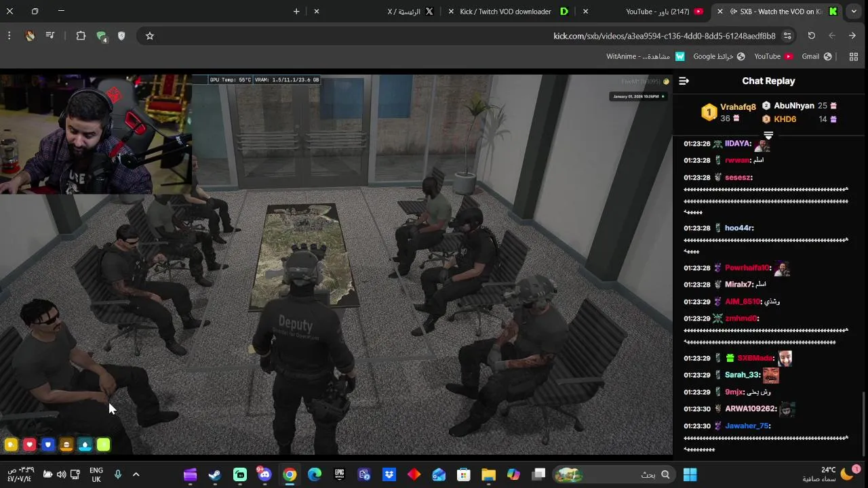Switch ENG UK input language
868x488 pixels.
point(96,474)
